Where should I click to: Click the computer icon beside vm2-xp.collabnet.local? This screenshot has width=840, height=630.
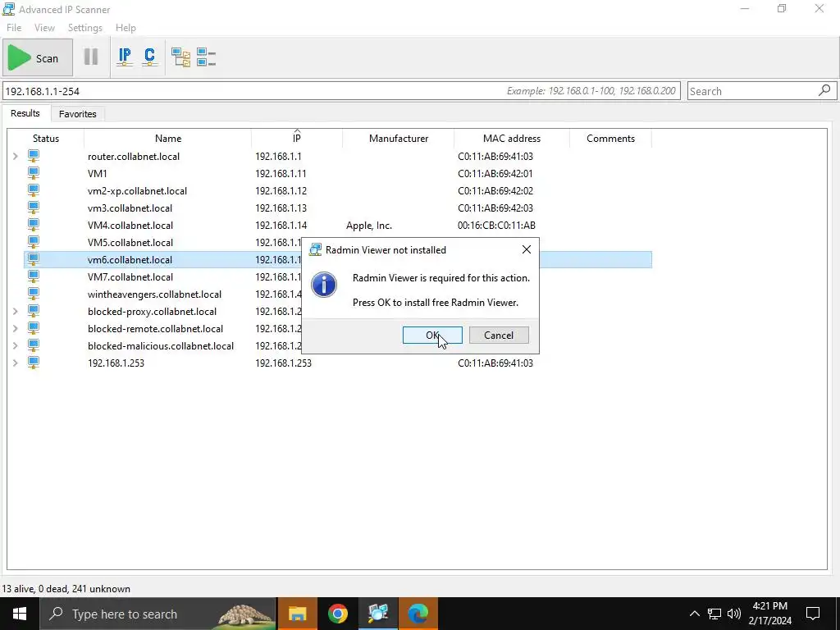coord(33,190)
